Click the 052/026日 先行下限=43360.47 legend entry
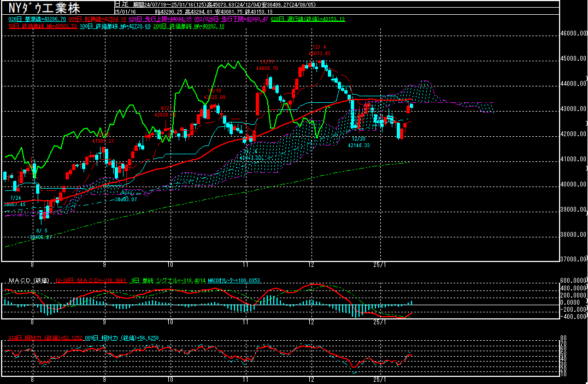588x384 pixels. (x=231, y=19)
